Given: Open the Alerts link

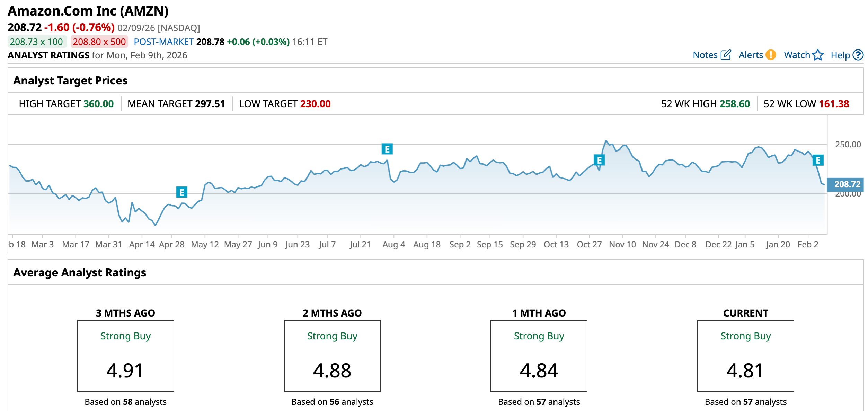Looking at the screenshot, I should pyautogui.click(x=751, y=55).
